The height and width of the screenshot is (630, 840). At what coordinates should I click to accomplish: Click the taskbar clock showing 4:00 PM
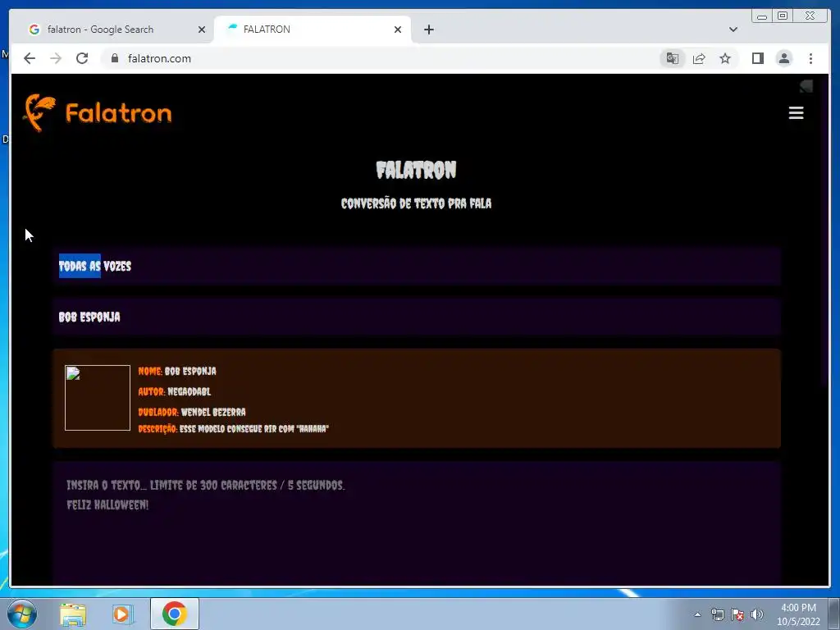(798, 614)
